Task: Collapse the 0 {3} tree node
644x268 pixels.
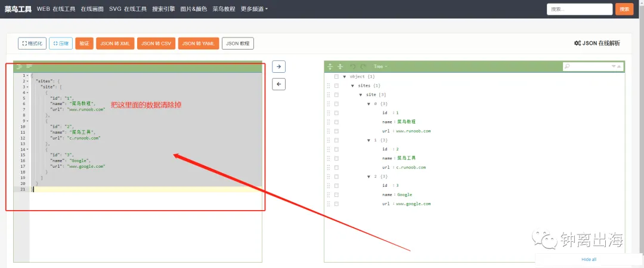Action: click(369, 104)
